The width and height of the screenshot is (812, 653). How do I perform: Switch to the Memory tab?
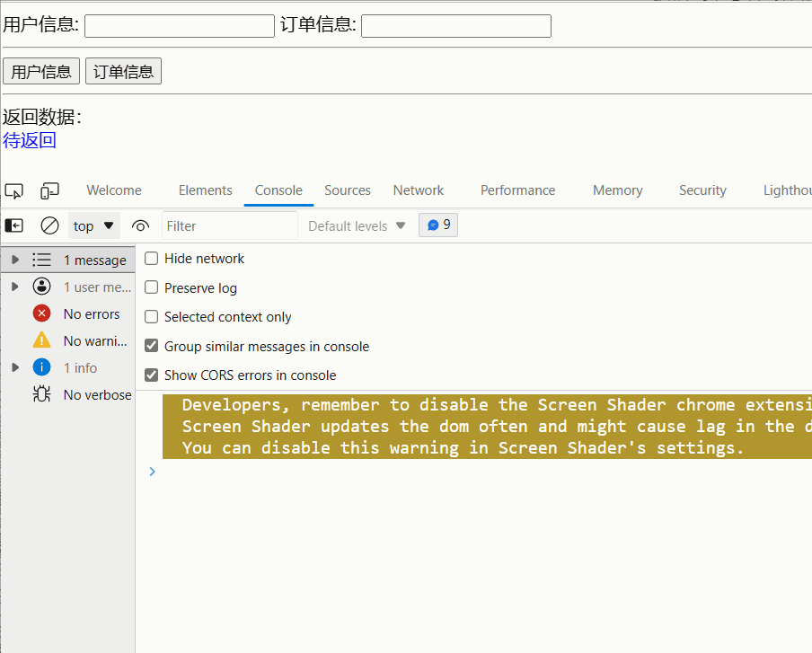pos(618,190)
